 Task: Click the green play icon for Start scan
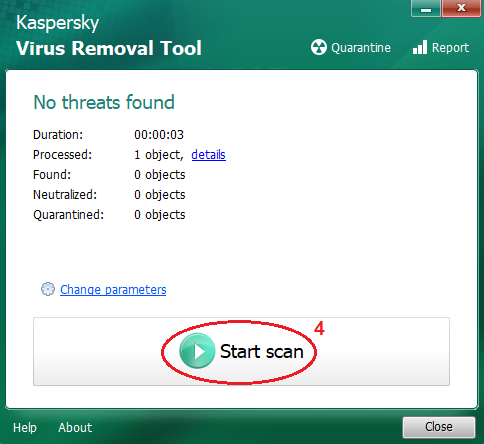point(197,351)
